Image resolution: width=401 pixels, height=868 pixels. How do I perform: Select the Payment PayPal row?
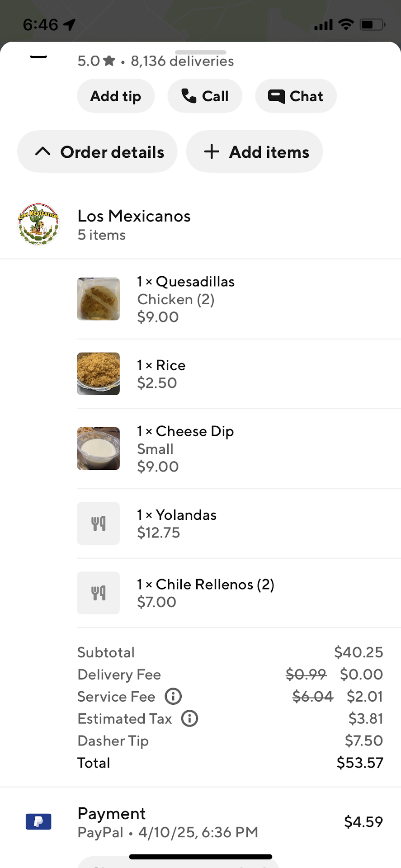pos(203,822)
